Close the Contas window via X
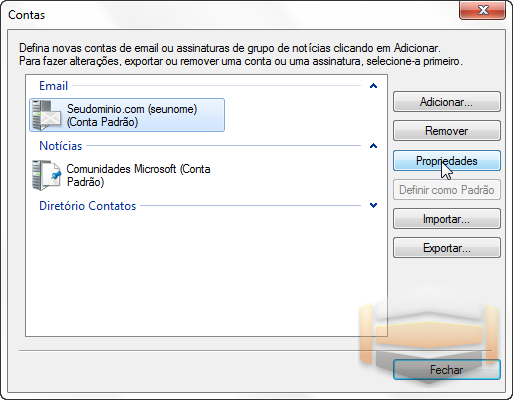The width and height of the screenshot is (513, 400). pos(483,10)
